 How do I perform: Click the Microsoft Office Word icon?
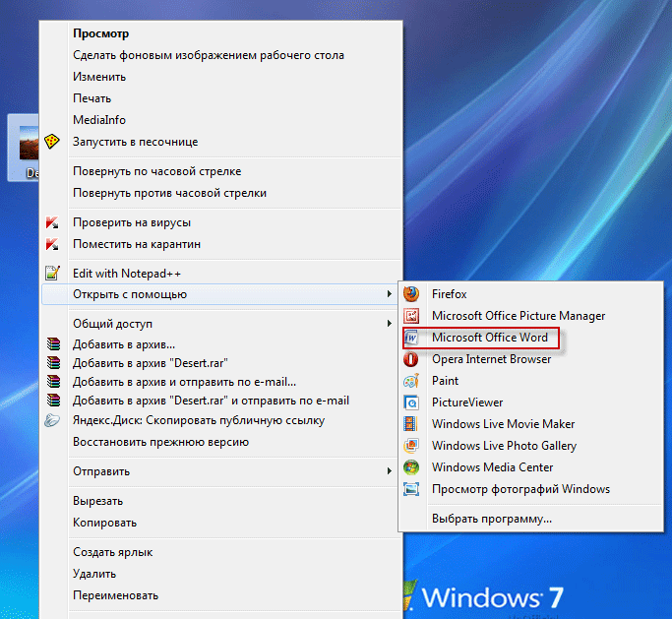click(x=411, y=338)
